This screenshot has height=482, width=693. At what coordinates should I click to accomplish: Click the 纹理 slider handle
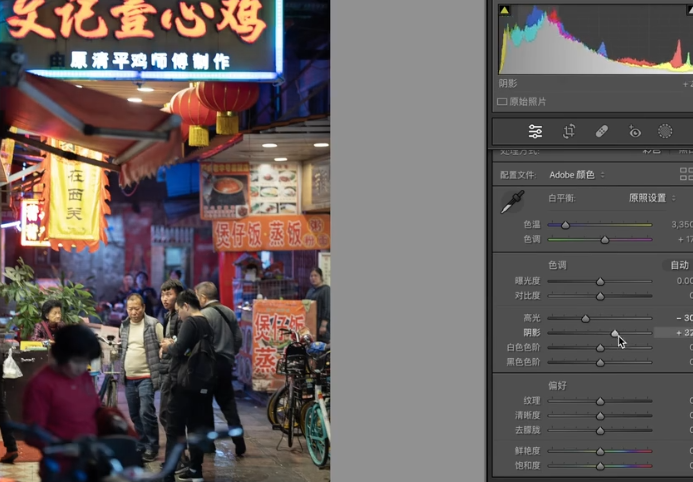[x=600, y=401]
